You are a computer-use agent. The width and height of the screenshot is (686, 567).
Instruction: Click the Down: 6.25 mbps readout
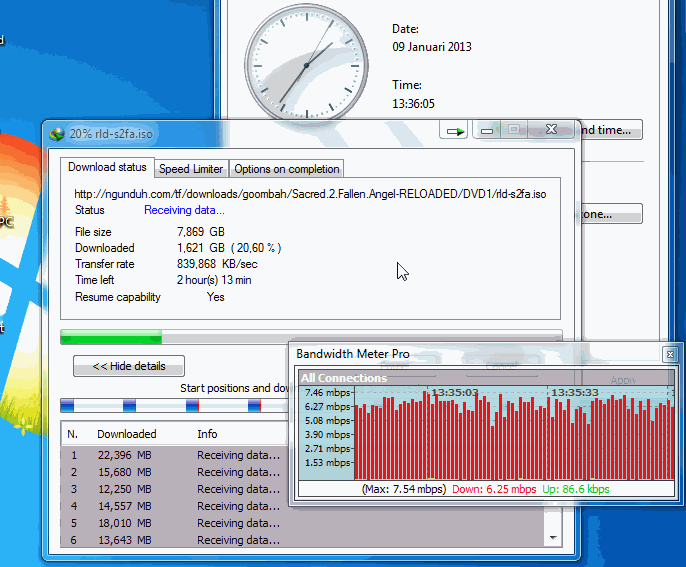[494, 489]
